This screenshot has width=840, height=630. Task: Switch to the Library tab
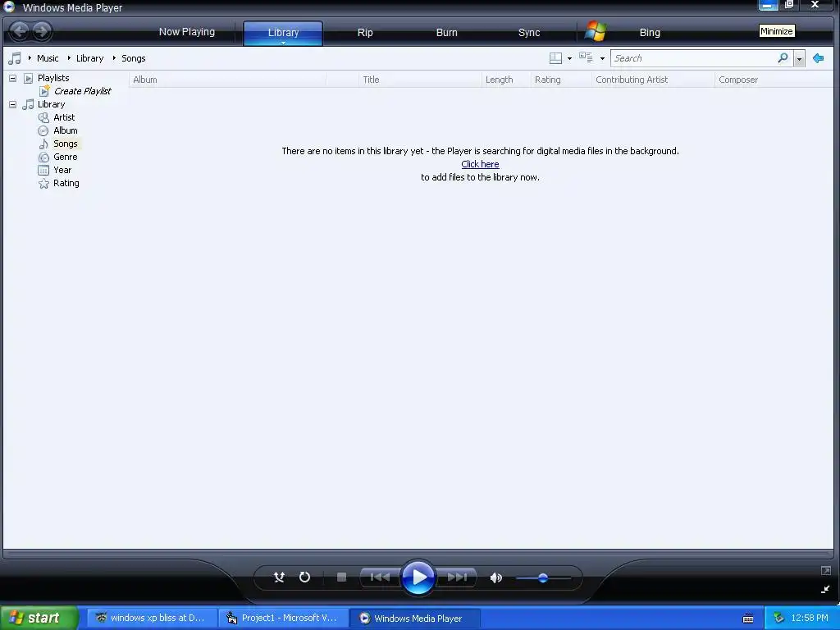coord(283,32)
